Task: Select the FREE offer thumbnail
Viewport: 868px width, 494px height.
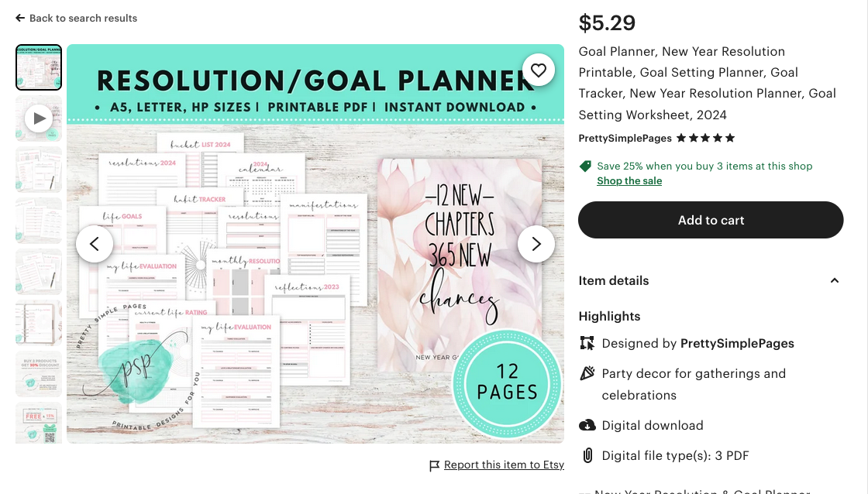Action: [x=39, y=424]
